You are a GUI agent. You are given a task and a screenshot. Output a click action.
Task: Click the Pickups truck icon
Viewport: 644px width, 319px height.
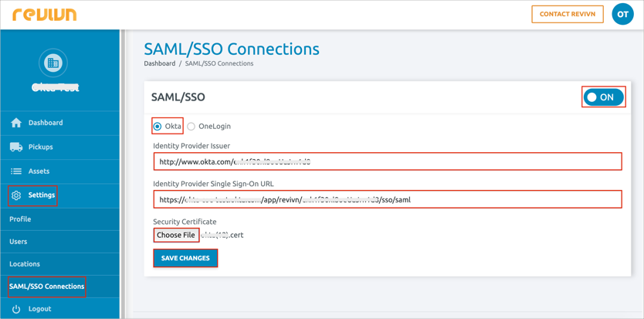16,147
